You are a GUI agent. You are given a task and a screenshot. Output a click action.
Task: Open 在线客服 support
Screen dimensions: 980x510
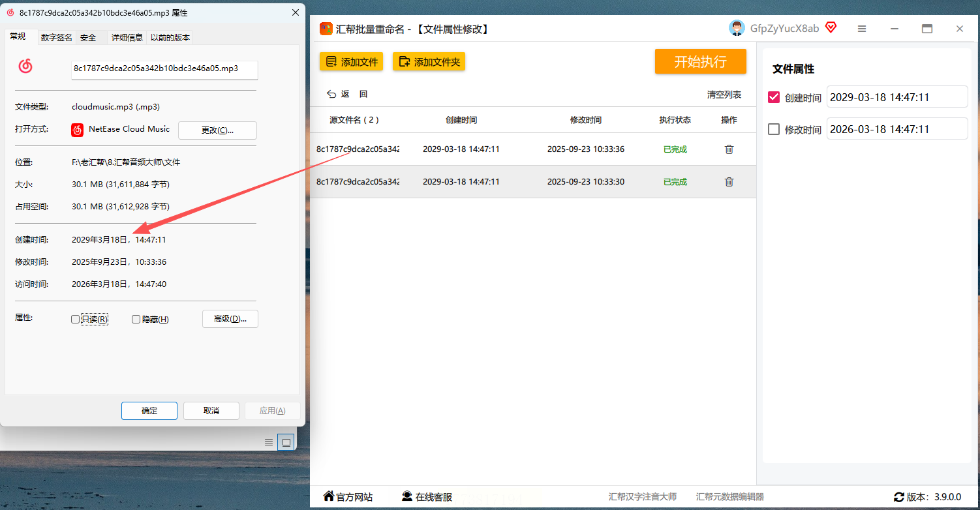(427, 497)
